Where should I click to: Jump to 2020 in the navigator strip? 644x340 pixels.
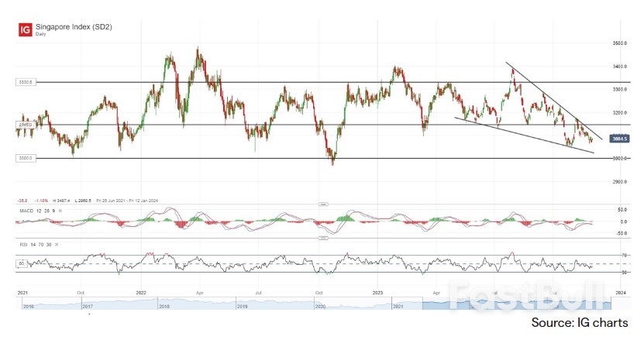[320, 307]
